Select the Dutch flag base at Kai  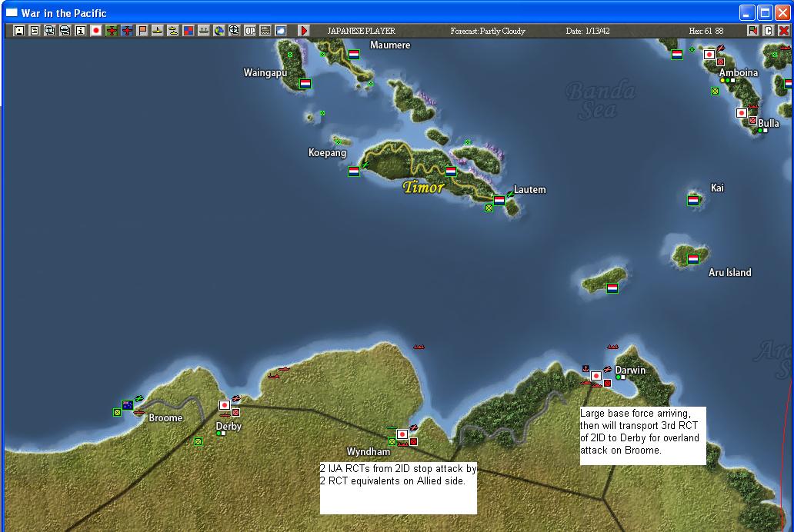coord(693,201)
